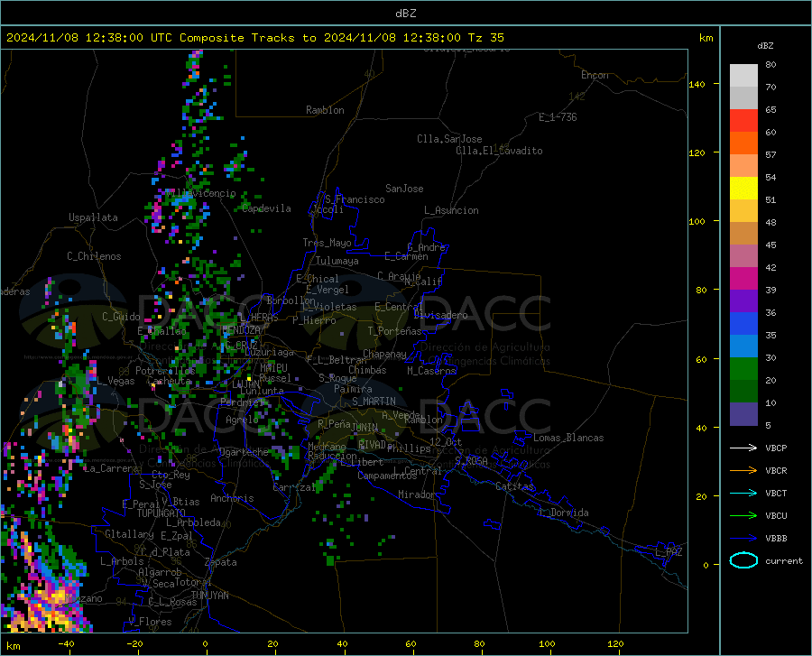Click the 'current' legend label
The height and width of the screenshot is (656, 812).
pyautogui.click(x=784, y=560)
